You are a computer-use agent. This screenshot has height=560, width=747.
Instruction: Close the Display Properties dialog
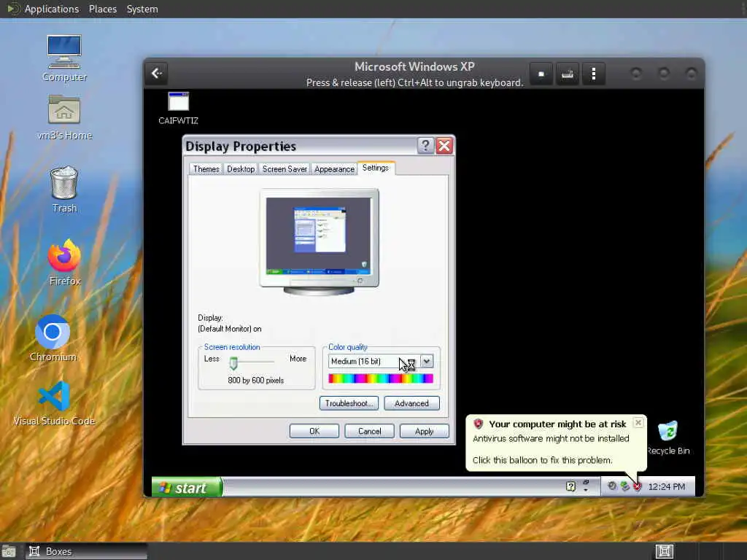tap(444, 146)
